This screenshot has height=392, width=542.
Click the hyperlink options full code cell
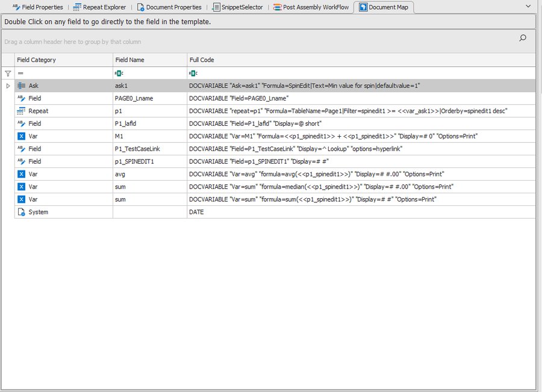click(x=361, y=149)
